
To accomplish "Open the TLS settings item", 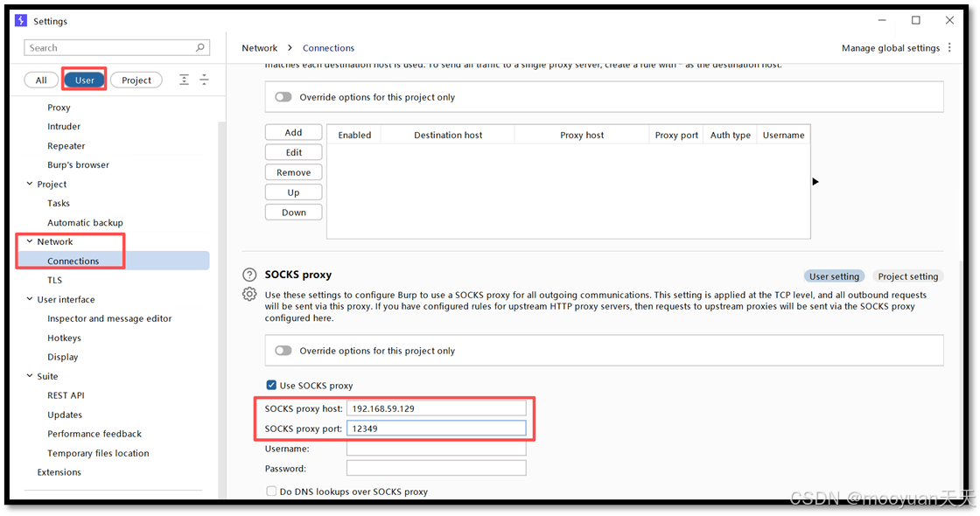I will pos(55,280).
